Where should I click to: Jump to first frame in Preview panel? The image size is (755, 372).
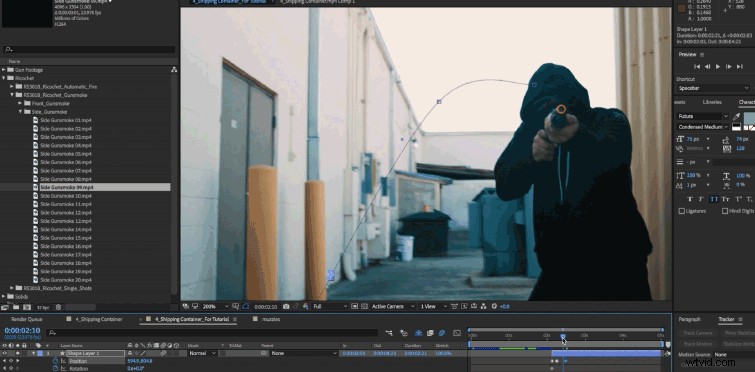696,66
